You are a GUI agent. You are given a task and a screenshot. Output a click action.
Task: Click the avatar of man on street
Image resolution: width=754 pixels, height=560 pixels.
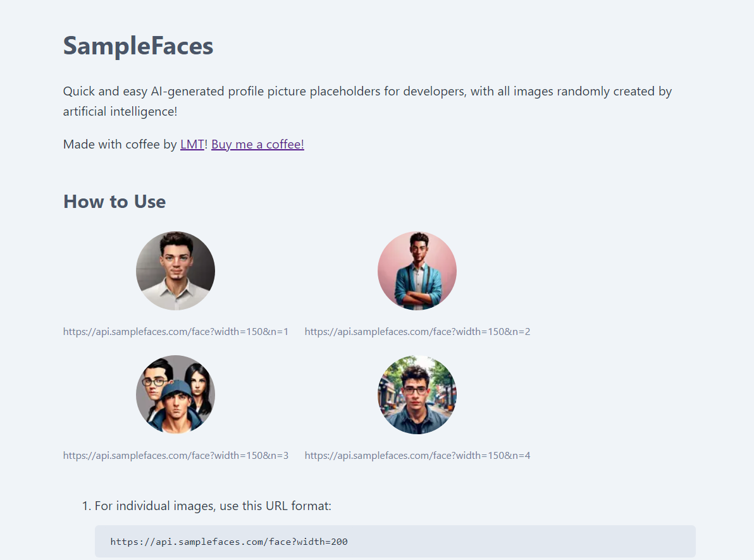[417, 394]
